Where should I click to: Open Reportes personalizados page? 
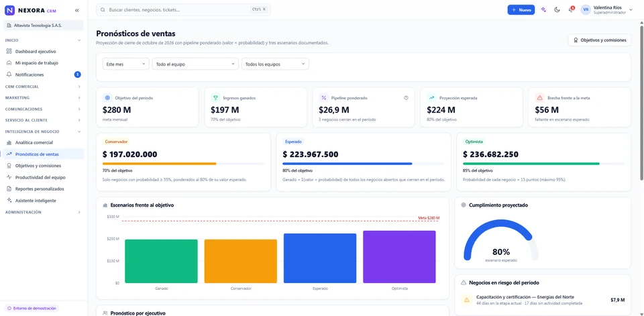44,189
